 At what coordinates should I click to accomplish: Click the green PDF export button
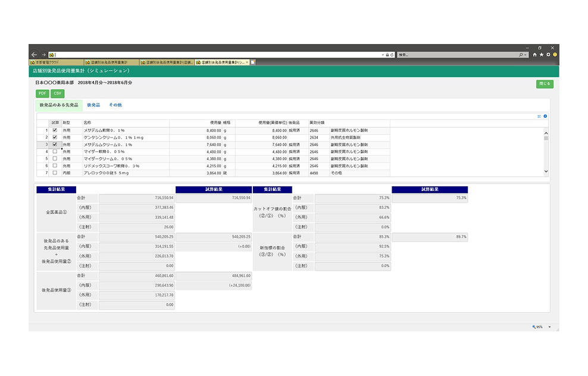(x=43, y=93)
